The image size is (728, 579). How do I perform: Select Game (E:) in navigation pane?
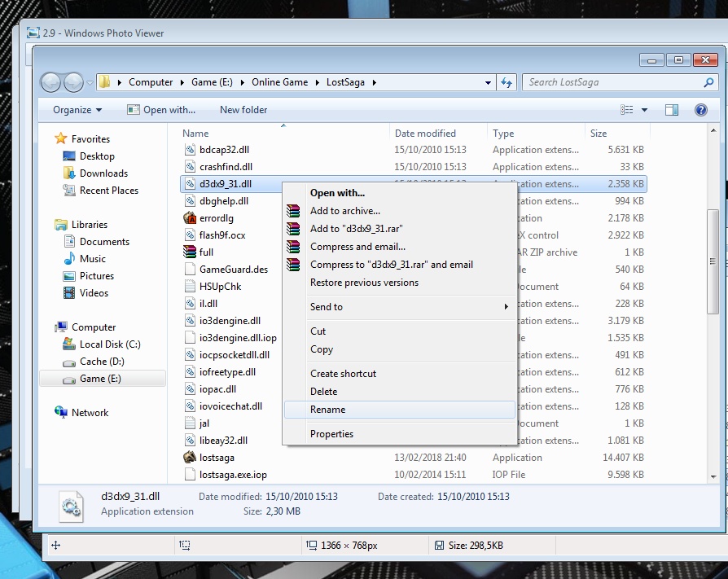[x=103, y=379]
